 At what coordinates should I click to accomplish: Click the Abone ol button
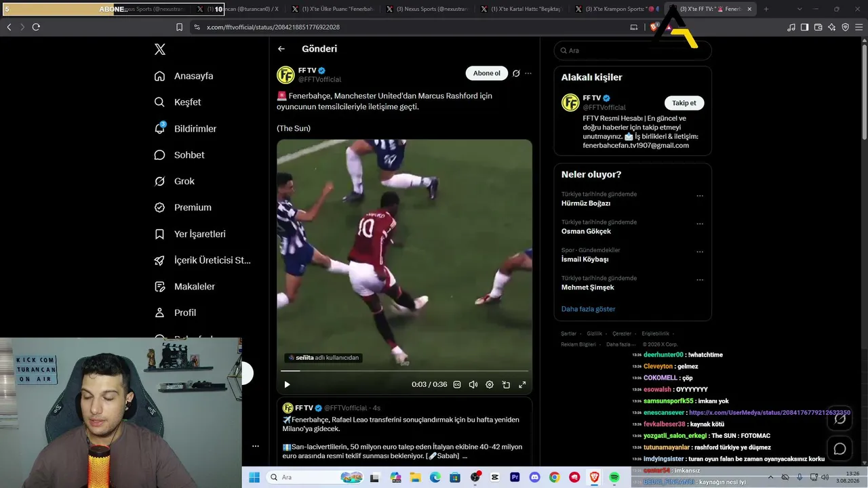click(x=487, y=73)
